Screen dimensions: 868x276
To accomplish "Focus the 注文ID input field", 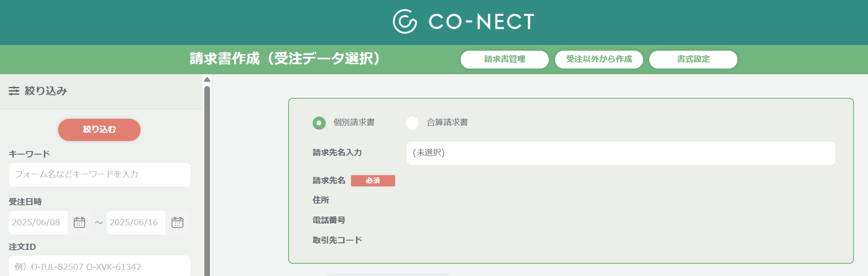I will [x=99, y=266].
